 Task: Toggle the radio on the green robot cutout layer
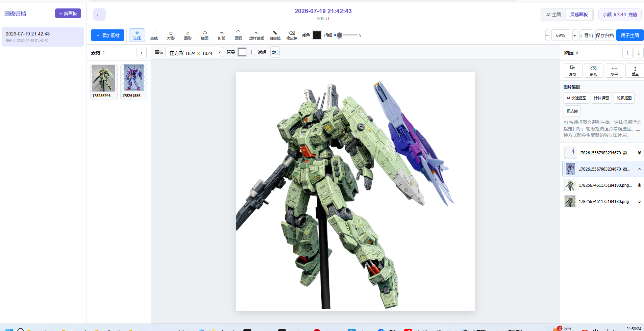pos(639,185)
